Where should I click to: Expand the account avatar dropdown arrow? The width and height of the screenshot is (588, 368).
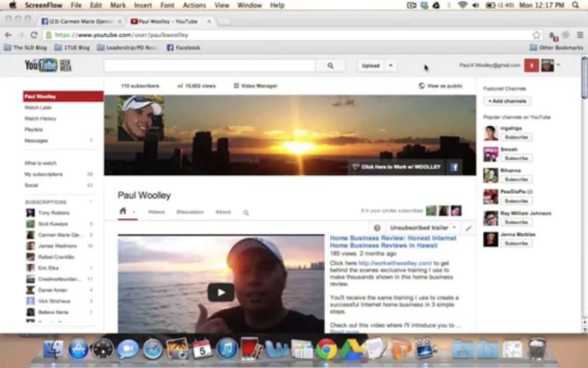(x=558, y=65)
